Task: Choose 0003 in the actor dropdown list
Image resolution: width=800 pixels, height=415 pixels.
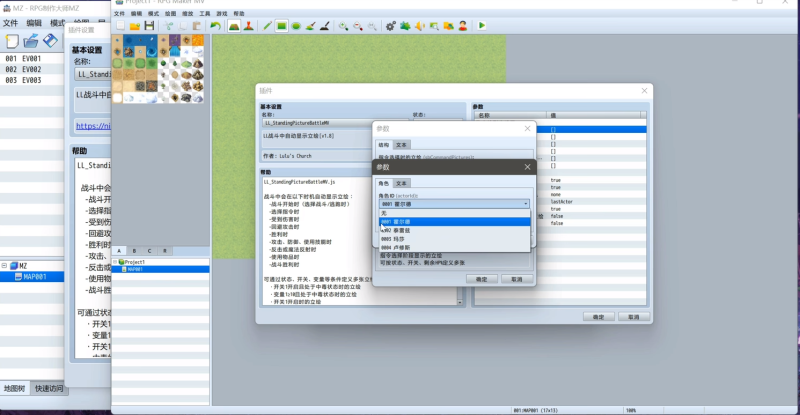Action: [x=454, y=239]
